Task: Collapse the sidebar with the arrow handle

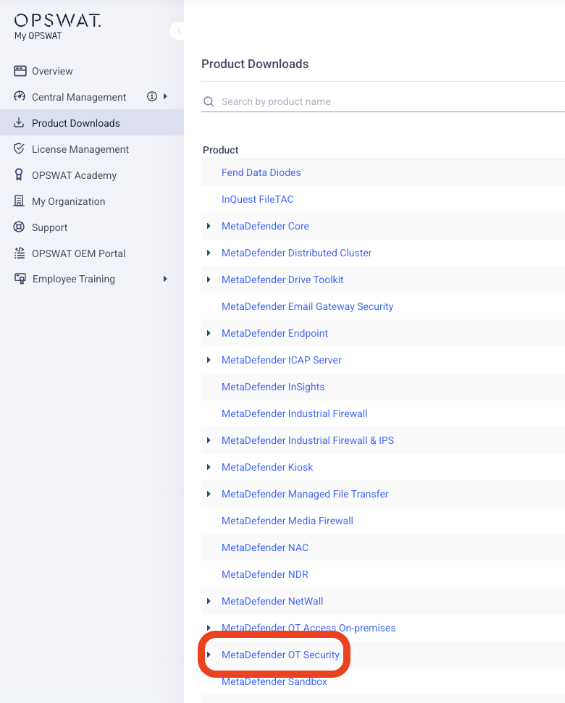Action: pos(178,31)
